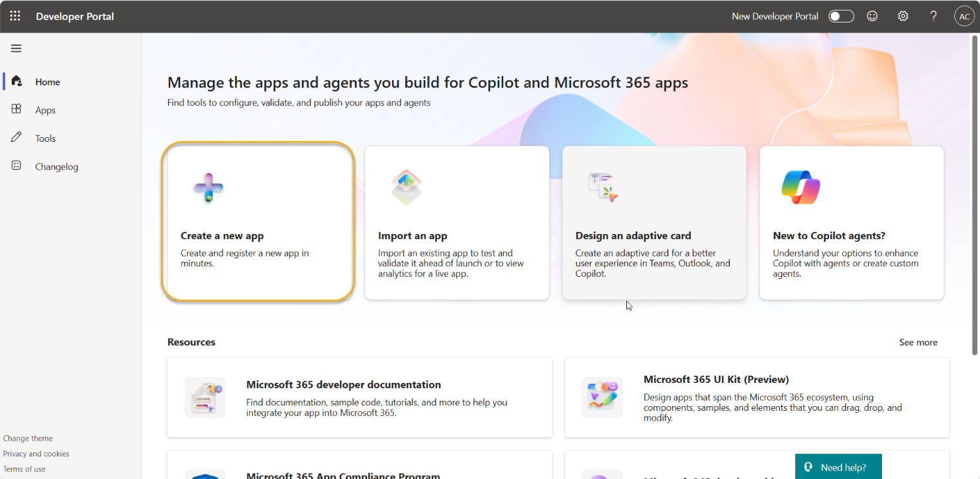The height and width of the screenshot is (479, 980).
Task: Click the Design an adaptive card icon
Action: [603, 187]
